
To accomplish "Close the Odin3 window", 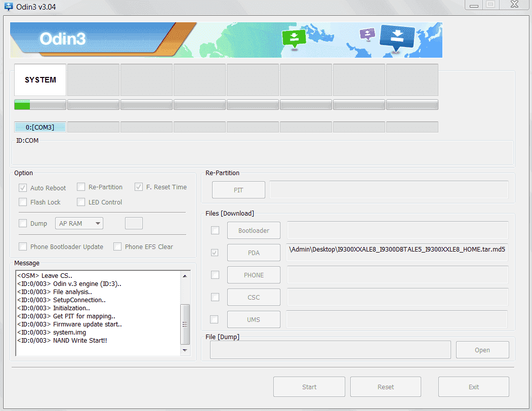I will click(x=514, y=5).
